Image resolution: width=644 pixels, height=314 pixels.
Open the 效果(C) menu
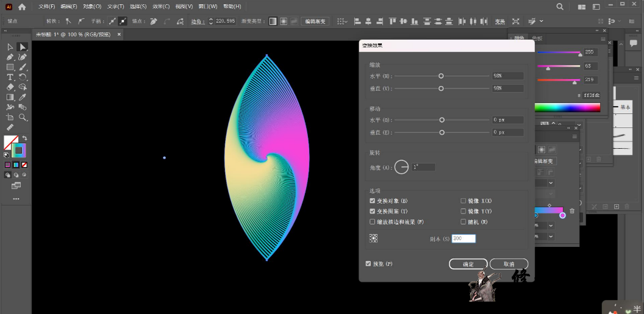161,7
